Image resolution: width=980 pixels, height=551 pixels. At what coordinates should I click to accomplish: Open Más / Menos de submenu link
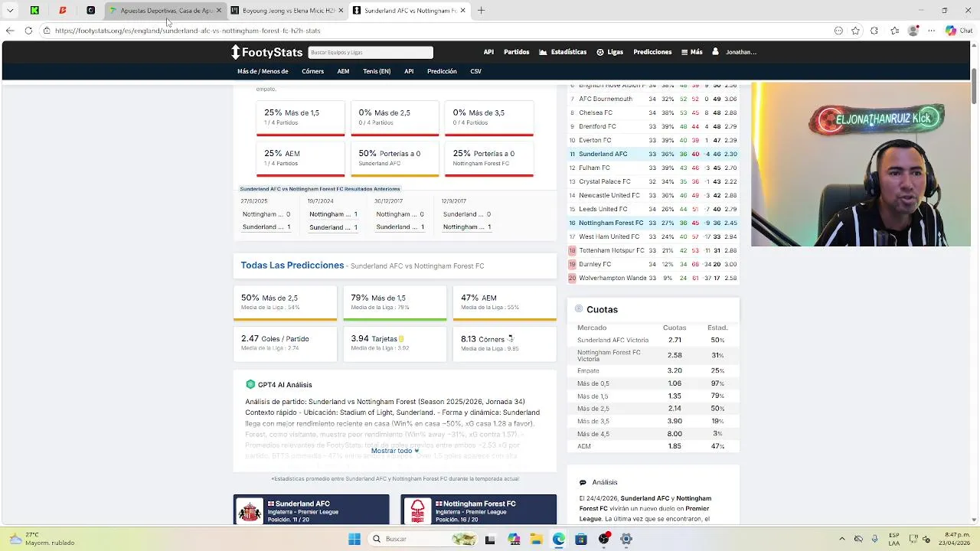pyautogui.click(x=263, y=71)
